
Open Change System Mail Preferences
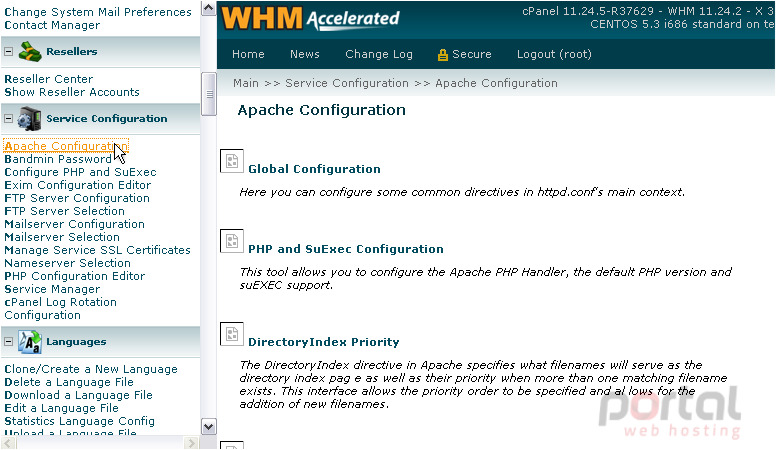pos(98,12)
